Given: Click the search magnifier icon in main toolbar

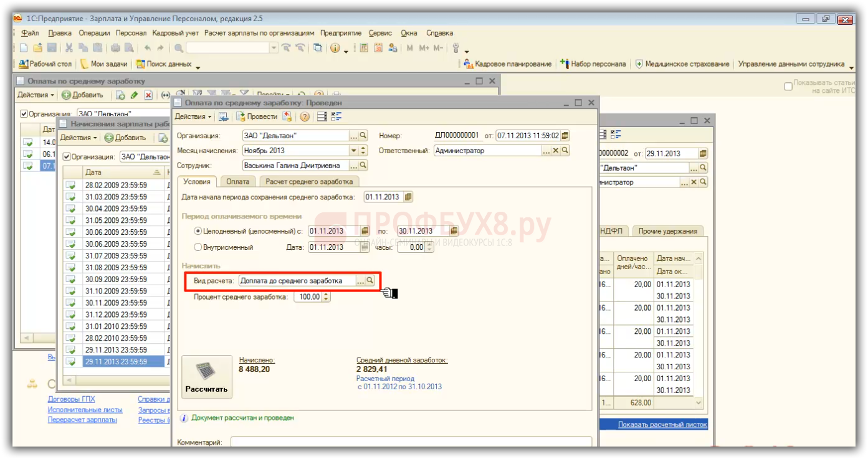Looking at the screenshot, I should [x=179, y=48].
